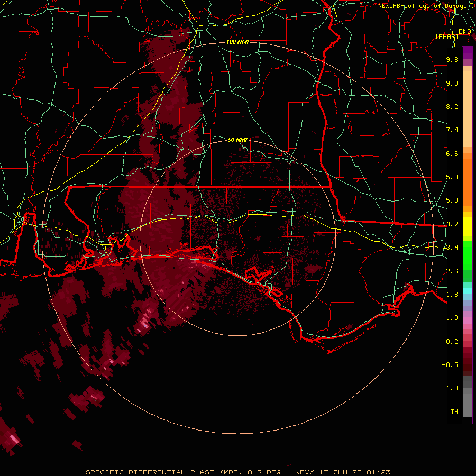Click the [PHAS] product label
Screen dimensions: 476x476
pyautogui.click(x=447, y=36)
